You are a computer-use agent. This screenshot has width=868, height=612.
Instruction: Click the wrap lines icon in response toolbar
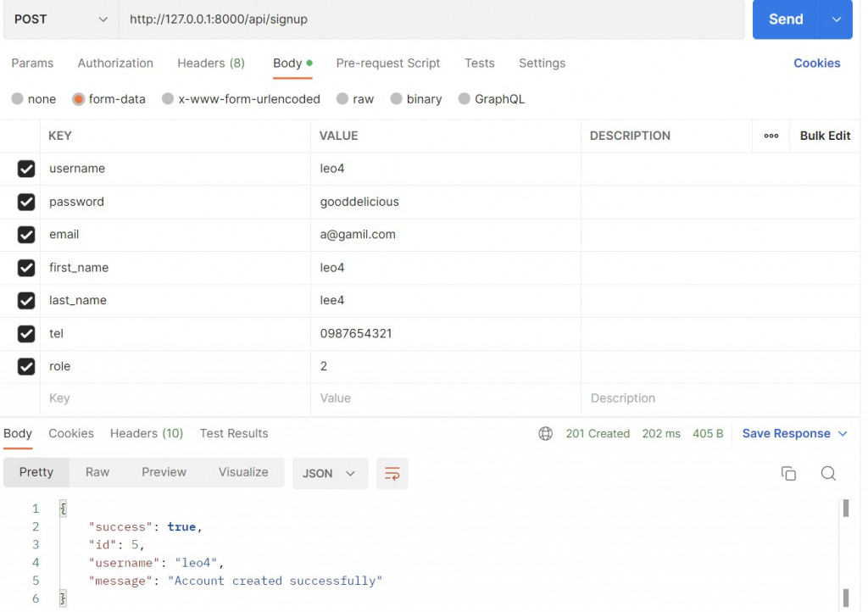pos(392,474)
